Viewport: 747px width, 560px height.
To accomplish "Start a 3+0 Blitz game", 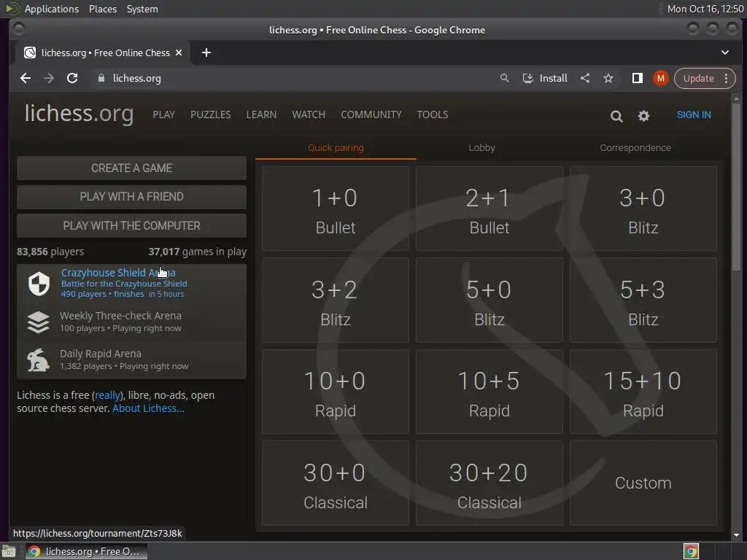I will coord(643,209).
